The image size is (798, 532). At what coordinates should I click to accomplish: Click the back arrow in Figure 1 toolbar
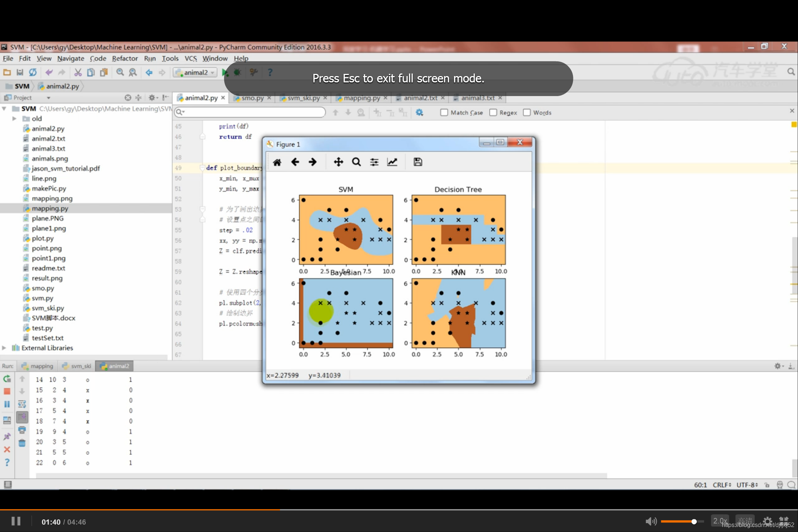(x=295, y=162)
